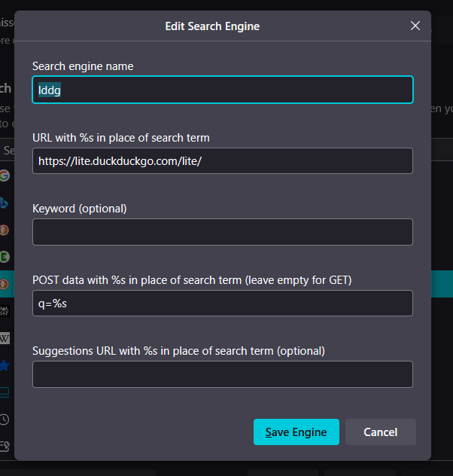Close the Edit Search Engine dialog
Image resolution: width=453 pixels, height=476 pixels.
coord(415,26)
